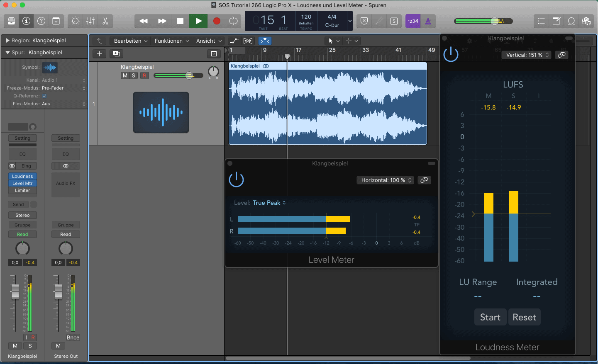The image size is (598, 364).
Task: Select the Scissors editing tool icon
Action: tap(105, 21)
